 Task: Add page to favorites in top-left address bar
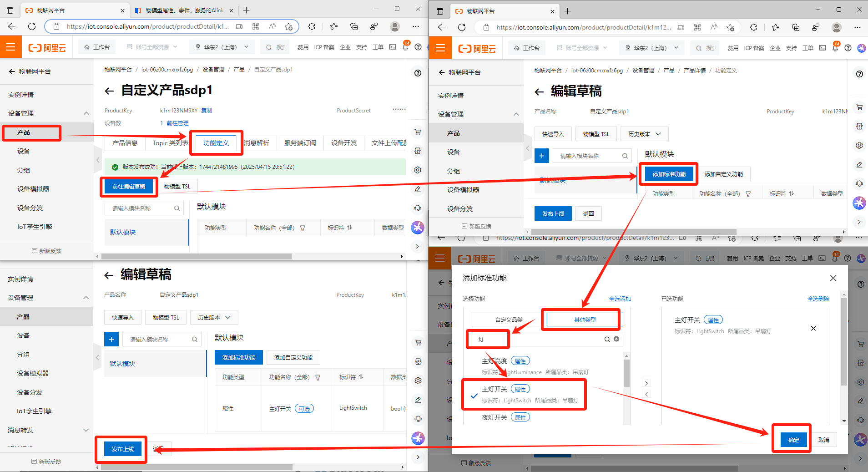(288, 26)
